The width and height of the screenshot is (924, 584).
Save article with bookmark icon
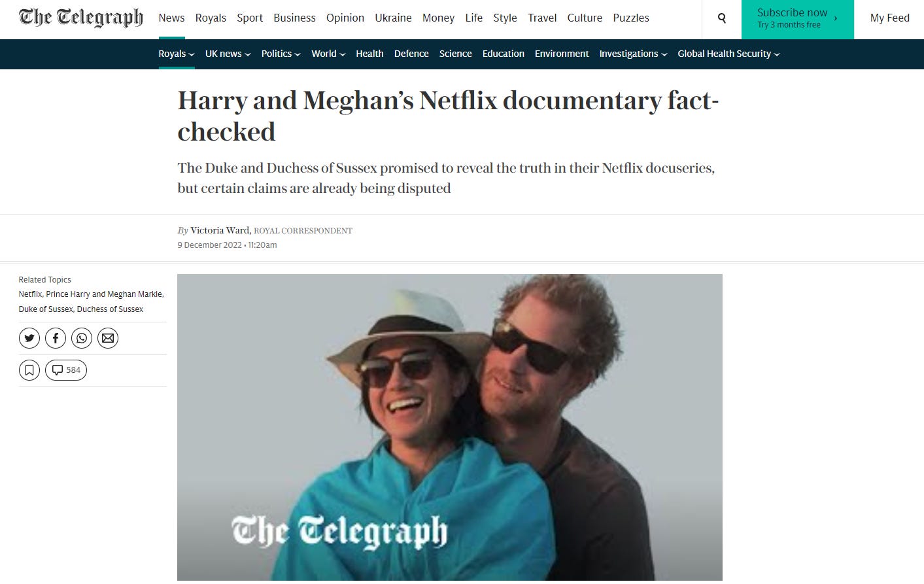click(29, 370)
